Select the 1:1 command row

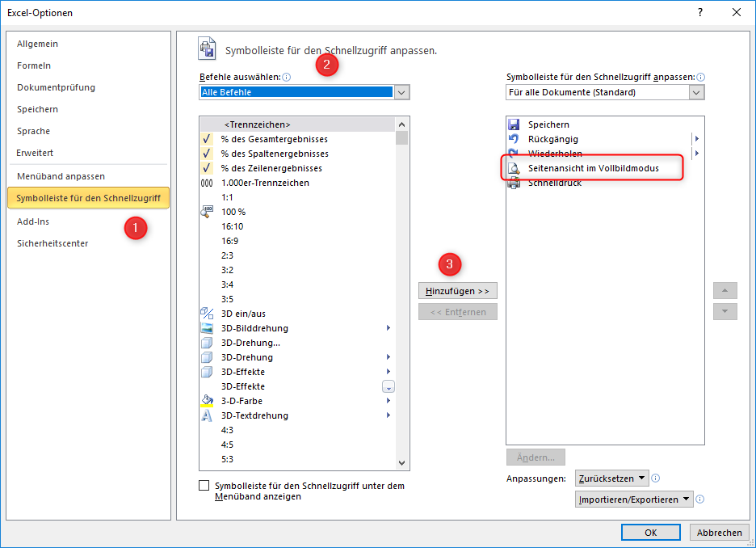coord(297,197)
